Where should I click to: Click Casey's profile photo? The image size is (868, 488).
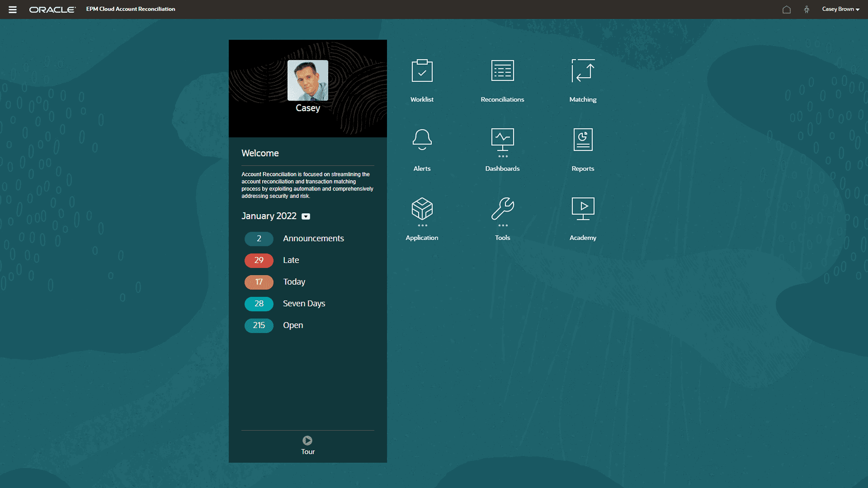click(308, 80)
